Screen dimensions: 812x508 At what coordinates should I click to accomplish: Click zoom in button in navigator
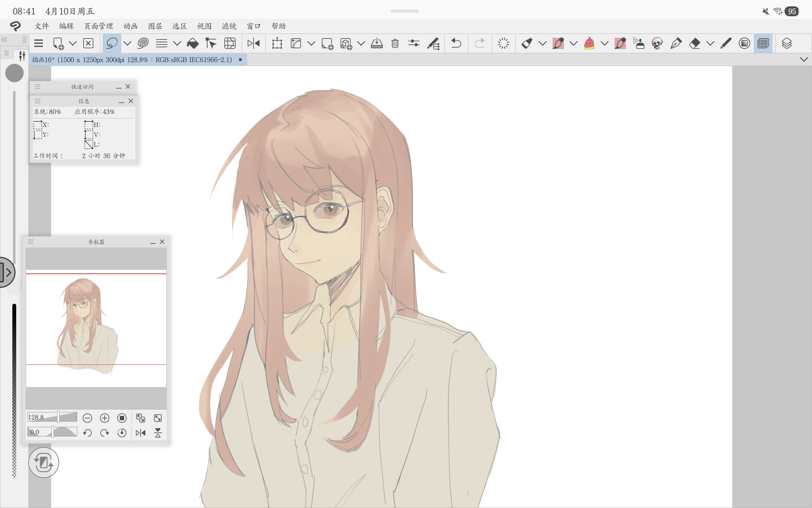tap(105, 418)
